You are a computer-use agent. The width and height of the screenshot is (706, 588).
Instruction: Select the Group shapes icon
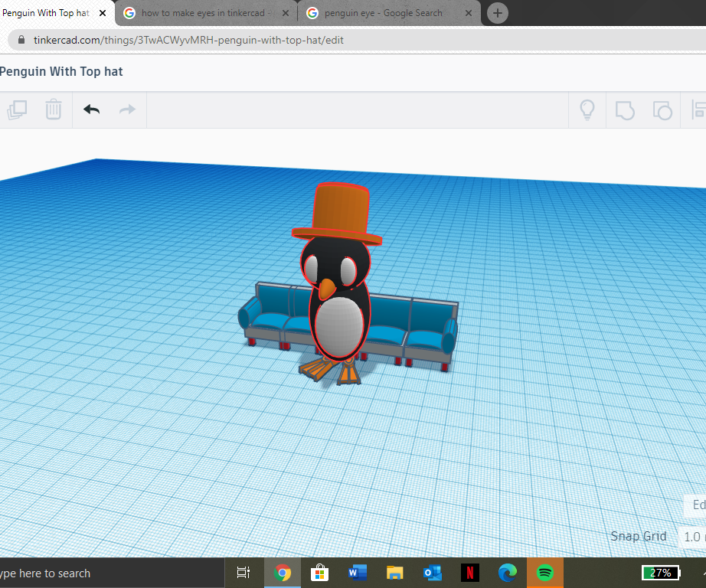[x=625, y=109]
